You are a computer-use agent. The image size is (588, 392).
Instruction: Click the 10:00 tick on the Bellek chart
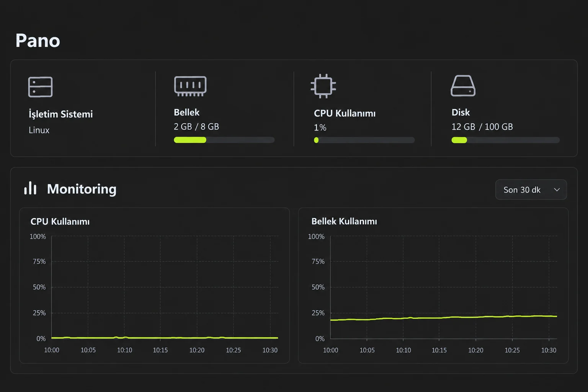(331, 350)
